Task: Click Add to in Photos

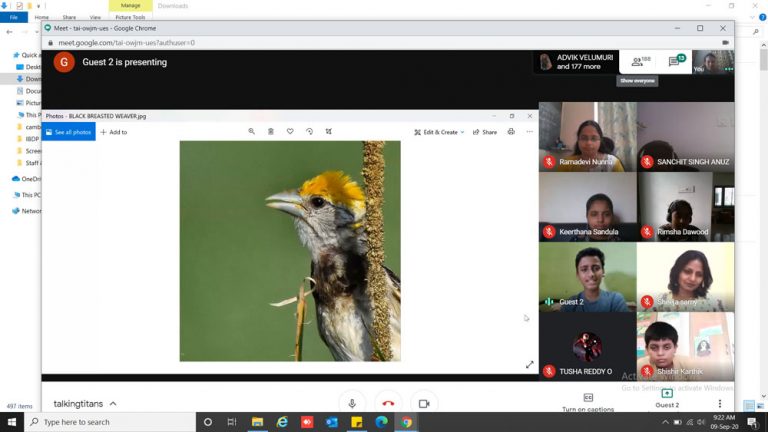Action: (114, 132)
